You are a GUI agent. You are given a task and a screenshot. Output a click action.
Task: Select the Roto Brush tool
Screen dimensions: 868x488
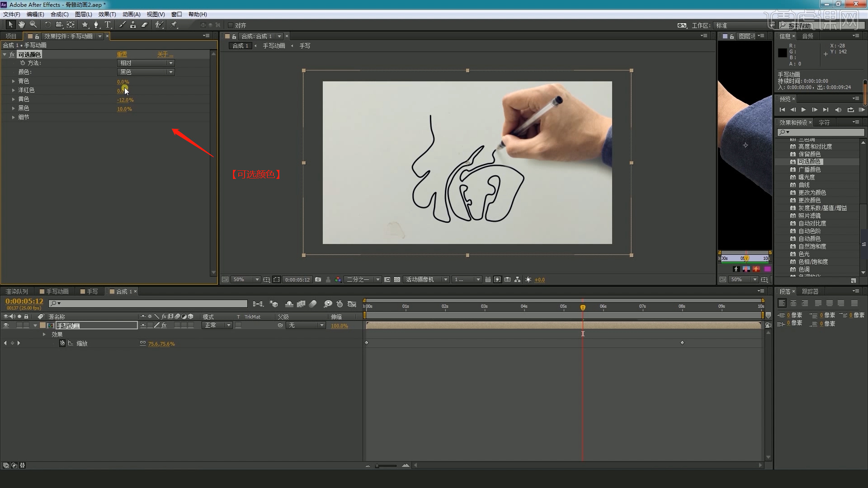click(x=159, y=25)
